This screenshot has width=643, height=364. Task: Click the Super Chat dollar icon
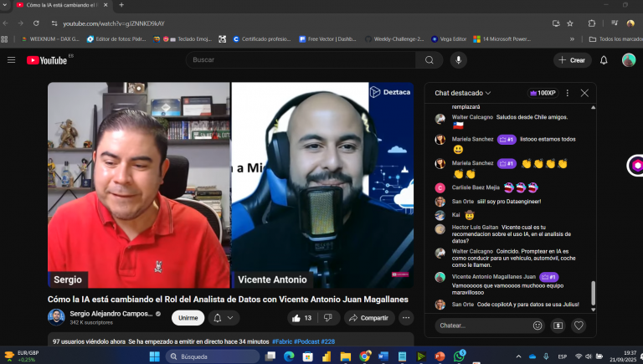tap(558, 326)
